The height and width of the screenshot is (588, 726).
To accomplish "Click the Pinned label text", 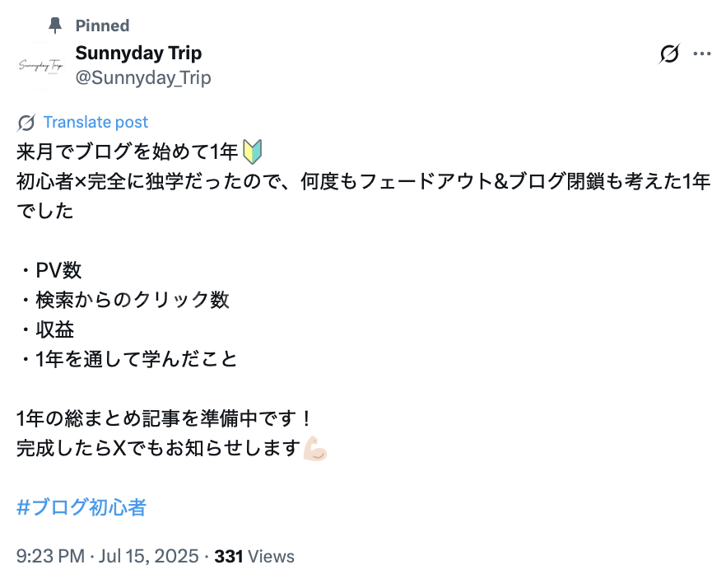I will tap(102, 26).
